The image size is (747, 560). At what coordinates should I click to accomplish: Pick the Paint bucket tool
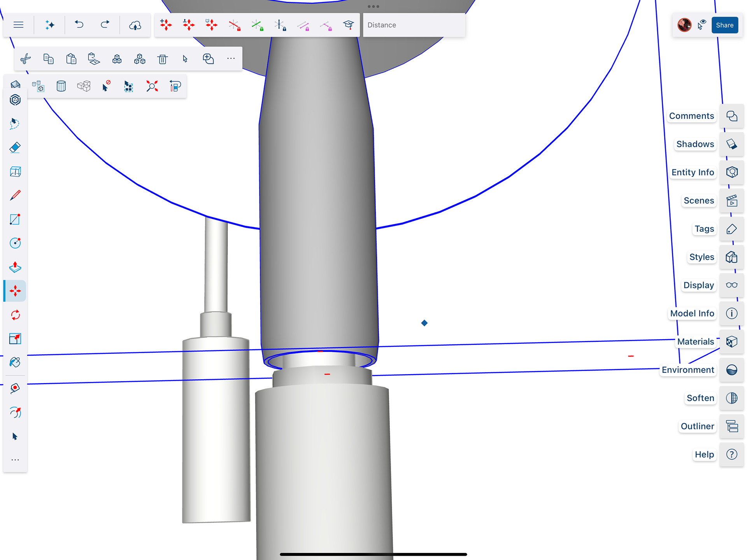pyautogui.click(x=15, y=362)
